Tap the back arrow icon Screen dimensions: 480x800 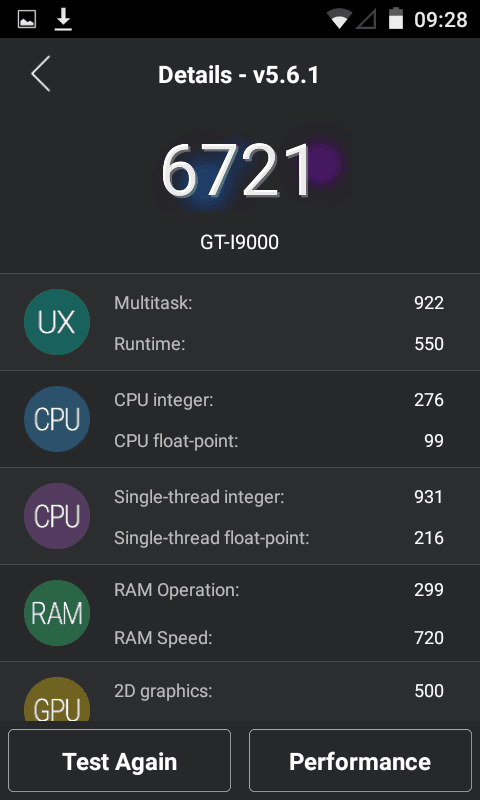(41, 74)
